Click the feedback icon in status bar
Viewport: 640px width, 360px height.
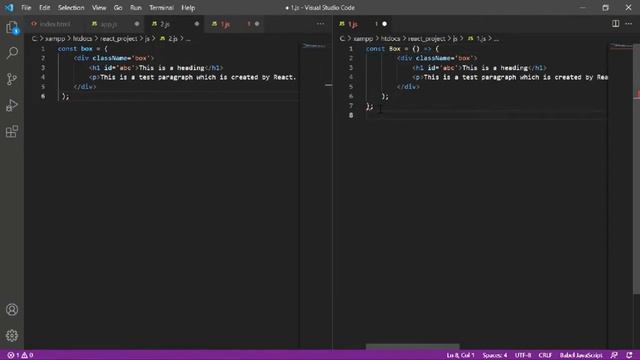(x=614, y=355)
